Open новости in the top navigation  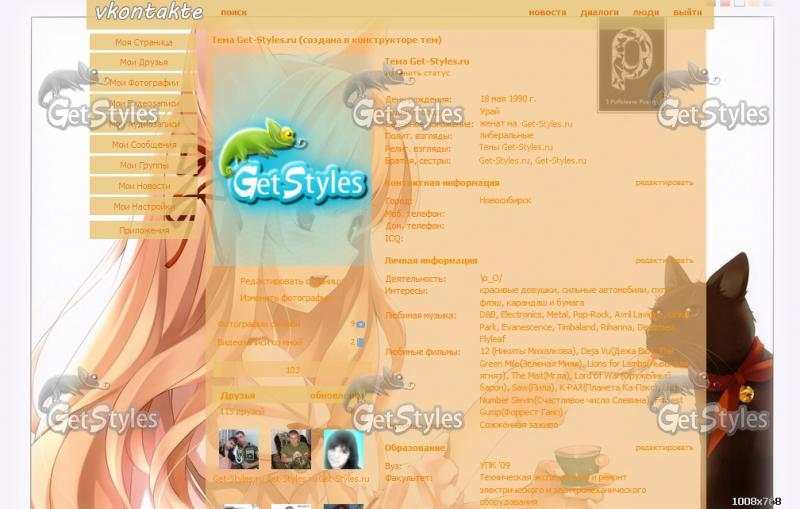tap(547, 12)
